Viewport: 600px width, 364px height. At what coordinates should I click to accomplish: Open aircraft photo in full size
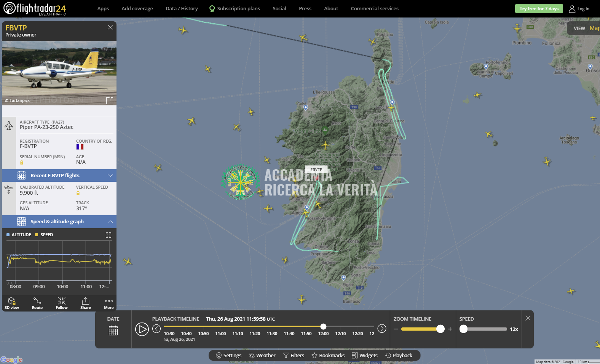pos(110,100)
